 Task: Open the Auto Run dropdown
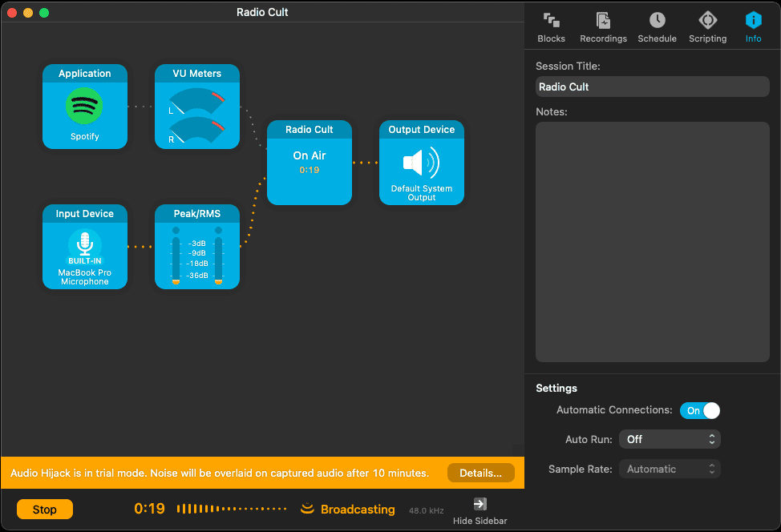[670, 439]
